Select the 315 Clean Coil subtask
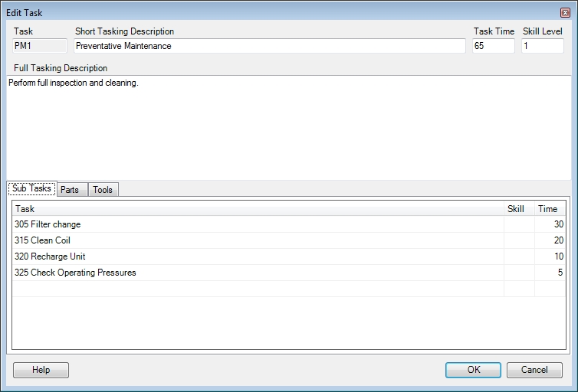 289,240
